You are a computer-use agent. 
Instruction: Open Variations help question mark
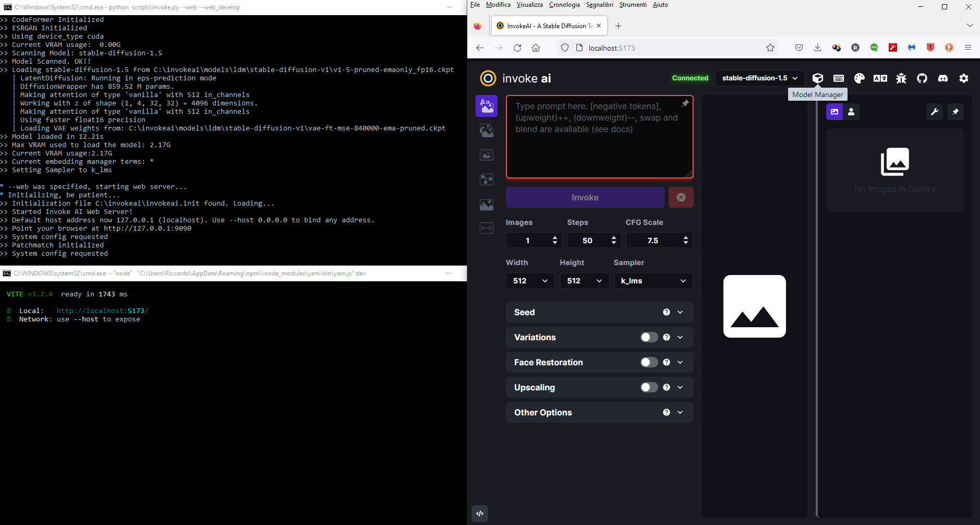667,337
